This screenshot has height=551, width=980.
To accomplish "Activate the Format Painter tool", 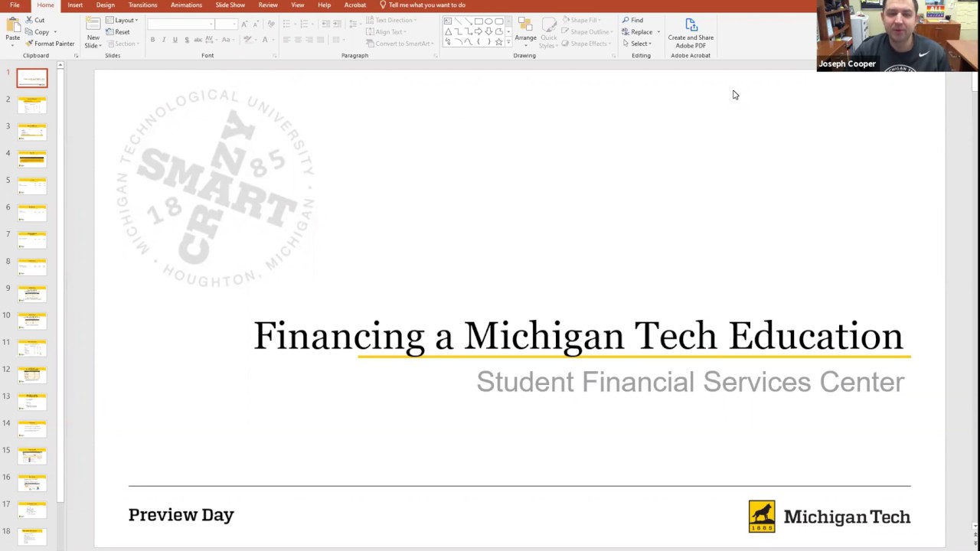I will pos(51,44).
